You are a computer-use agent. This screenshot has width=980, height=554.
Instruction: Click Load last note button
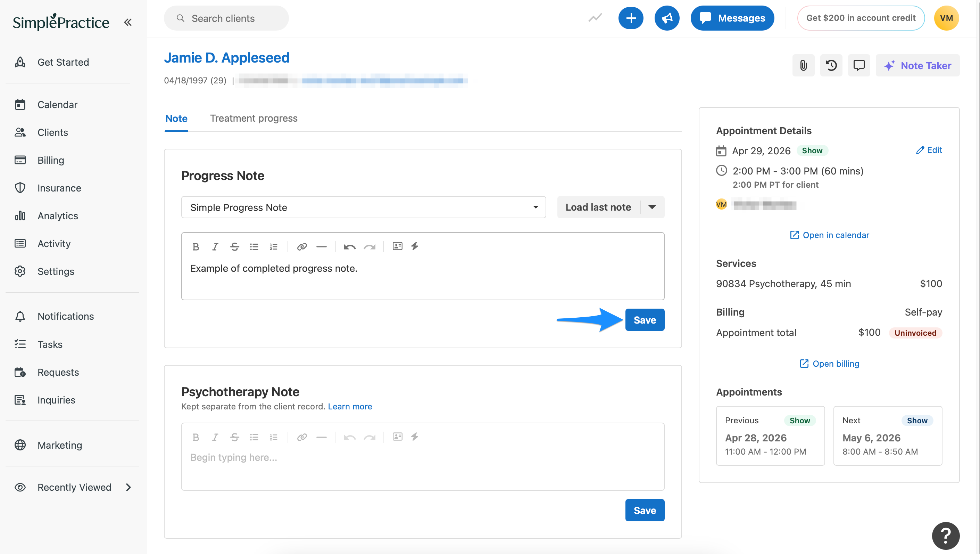[598, 207]
